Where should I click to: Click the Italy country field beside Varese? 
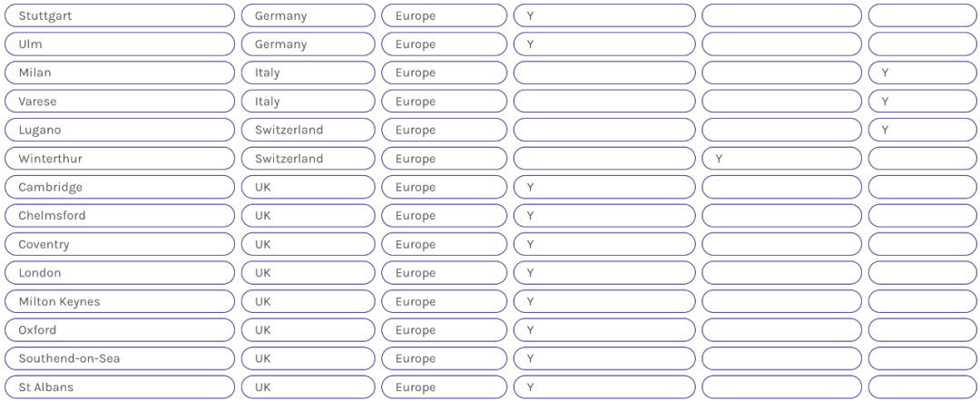tap(309, 102)
